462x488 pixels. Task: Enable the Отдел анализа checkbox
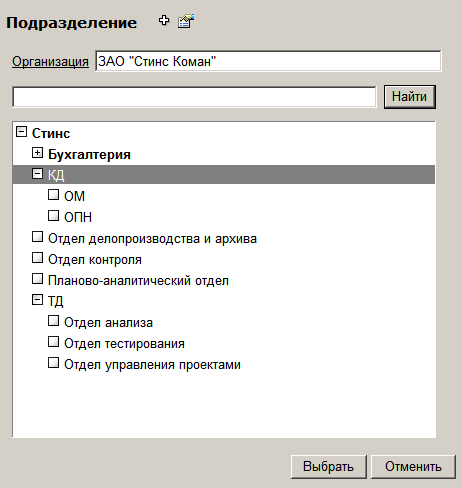pos(53,321)
